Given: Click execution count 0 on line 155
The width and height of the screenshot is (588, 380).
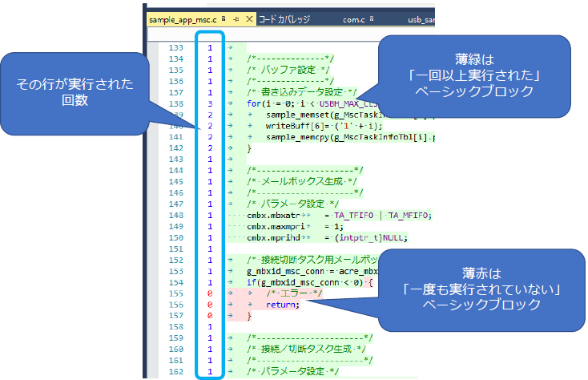Looking at the screenshot, I should click(x=210, y=294).
